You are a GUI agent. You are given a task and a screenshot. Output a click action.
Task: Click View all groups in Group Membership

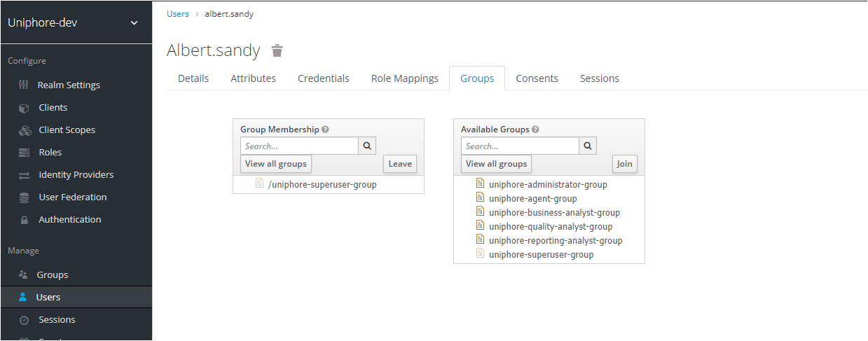276,164
